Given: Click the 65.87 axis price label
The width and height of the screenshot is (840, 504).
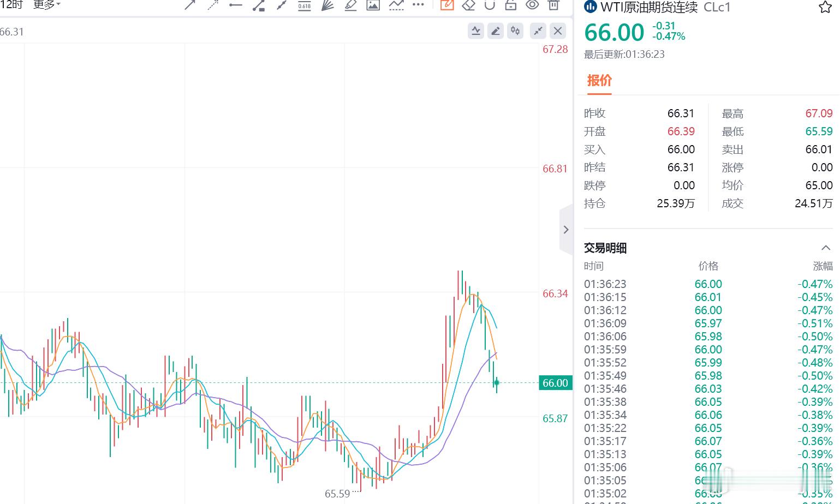Looking at the screenshot, I should (555, 418).
